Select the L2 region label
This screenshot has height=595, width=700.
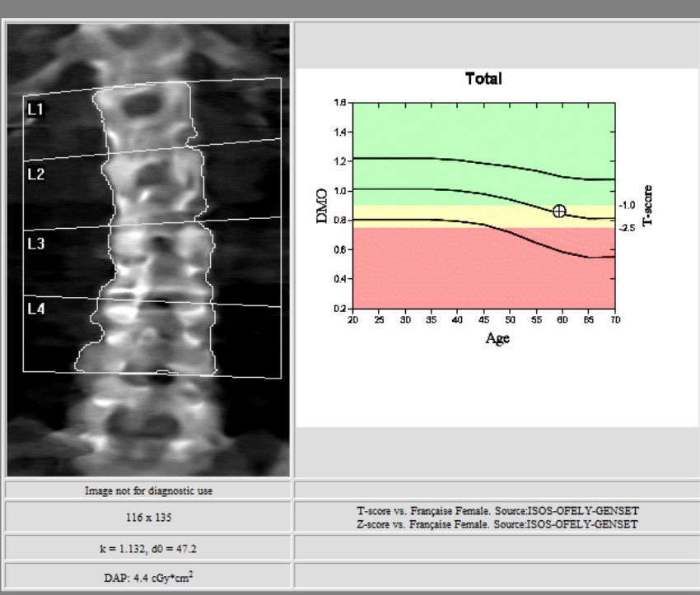tap(36, 174)
